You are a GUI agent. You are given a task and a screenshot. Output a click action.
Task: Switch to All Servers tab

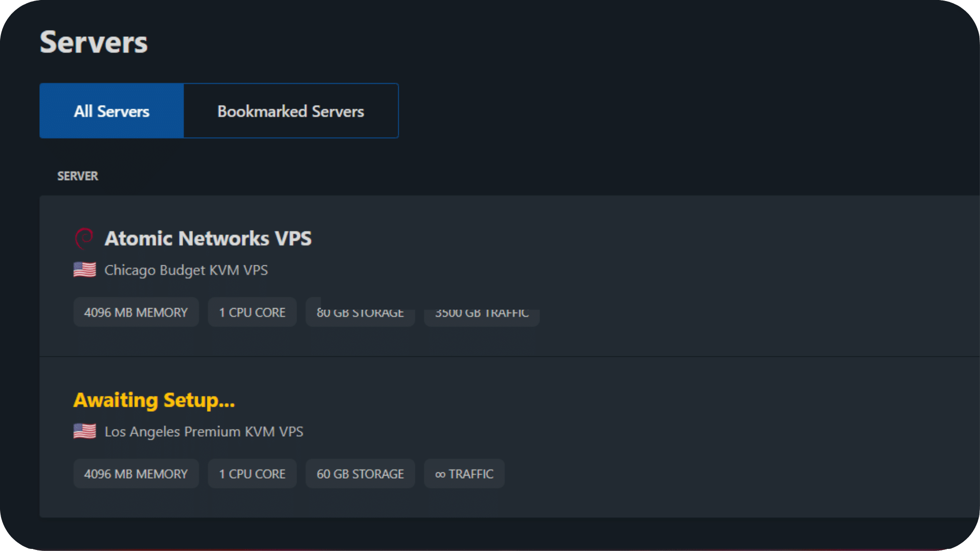pyautogui.click(x=112, y=111)
